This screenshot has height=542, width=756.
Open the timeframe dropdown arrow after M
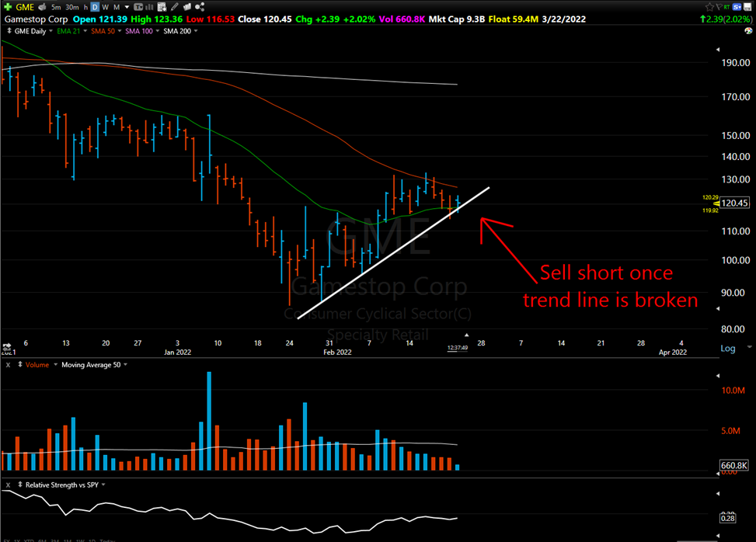[x=127, y=7]
